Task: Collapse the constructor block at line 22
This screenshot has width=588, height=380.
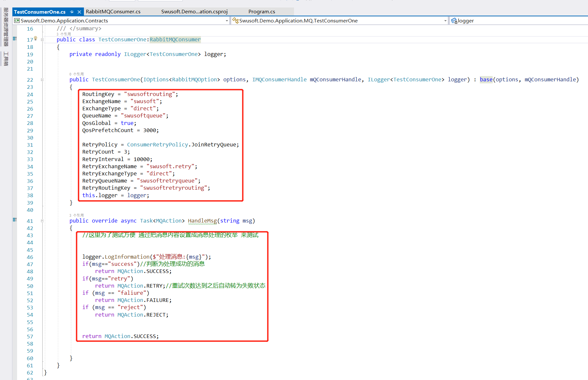Action: 42,80
